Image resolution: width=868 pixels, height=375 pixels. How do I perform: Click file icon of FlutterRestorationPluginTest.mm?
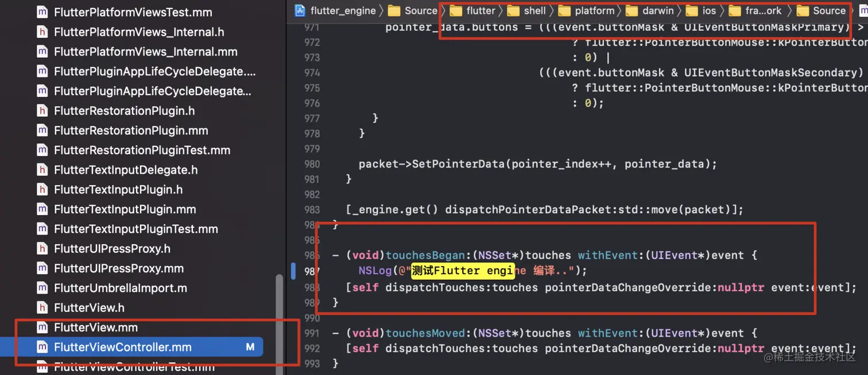(42, 150)
